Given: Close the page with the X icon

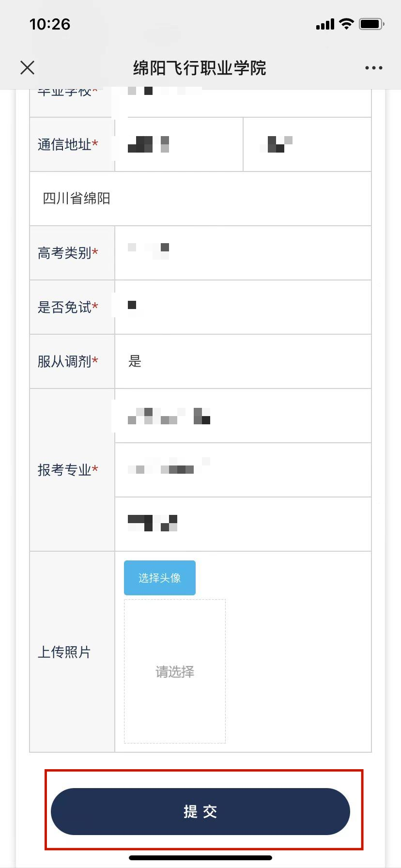Looking at the screenshot, I should pos(28,68).
